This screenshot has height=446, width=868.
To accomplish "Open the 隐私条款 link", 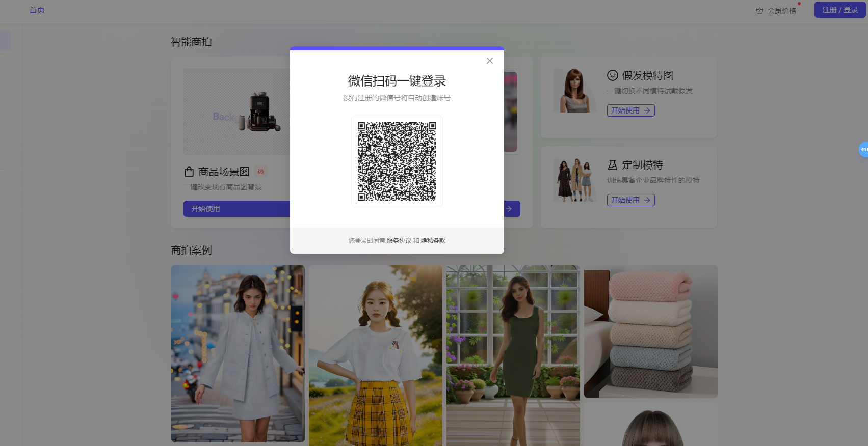I will pos(433,241).
